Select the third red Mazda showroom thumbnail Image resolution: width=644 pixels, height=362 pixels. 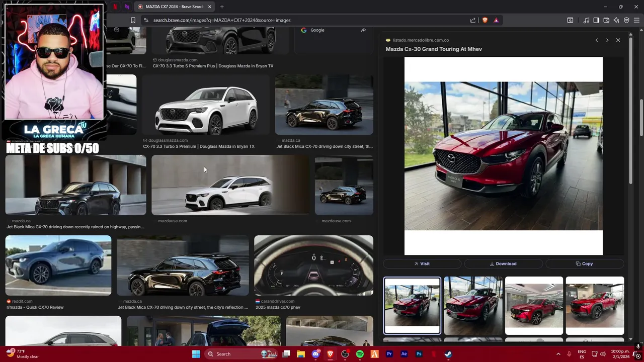coord(534,306)
